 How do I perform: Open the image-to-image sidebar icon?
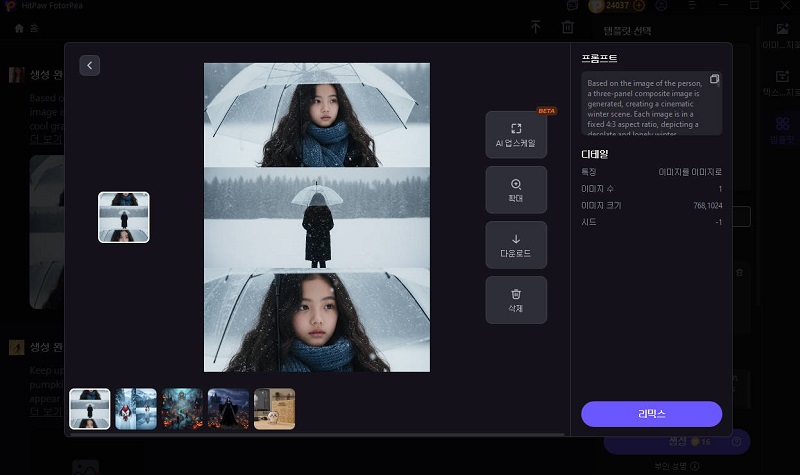[x=783, y=36]
